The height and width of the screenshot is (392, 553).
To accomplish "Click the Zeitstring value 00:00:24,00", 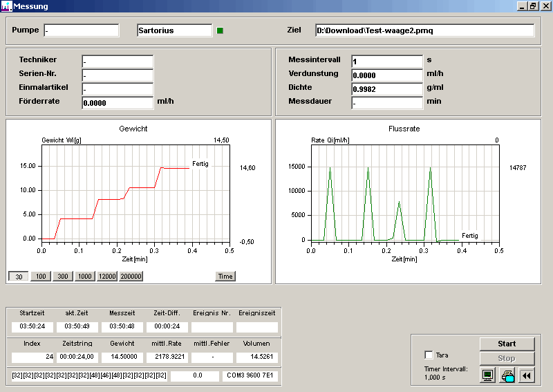I will 77,357.
